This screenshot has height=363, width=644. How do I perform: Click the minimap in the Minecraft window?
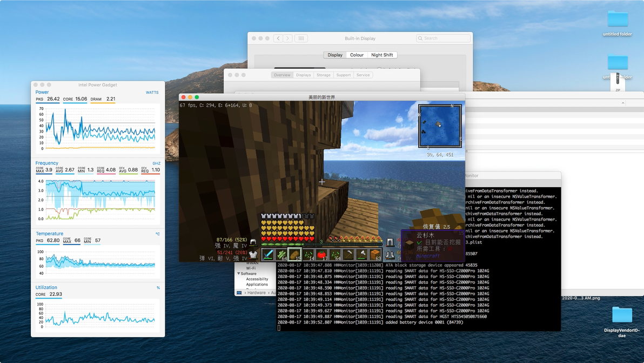(x=440, y=126)
